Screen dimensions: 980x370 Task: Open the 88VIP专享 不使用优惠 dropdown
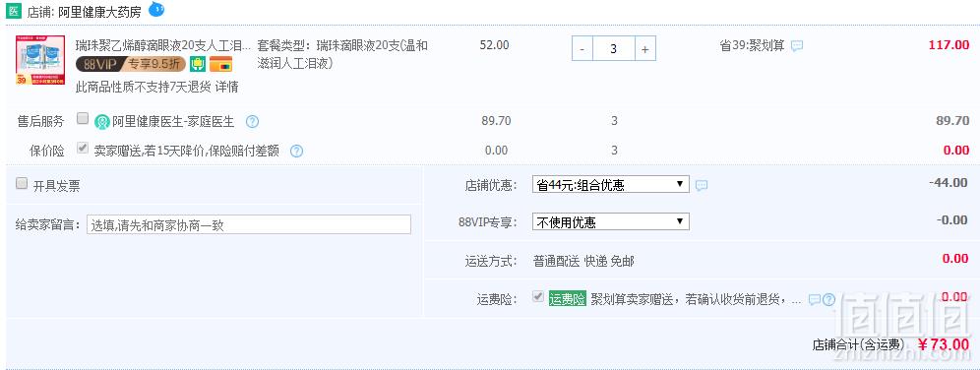point(611,221)
